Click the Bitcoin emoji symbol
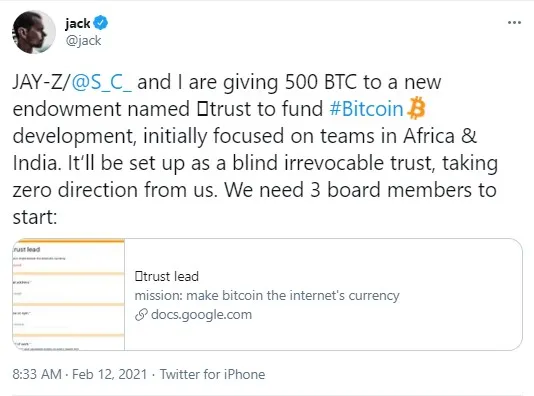Viewport: 534px width, 396px height. 416,108
